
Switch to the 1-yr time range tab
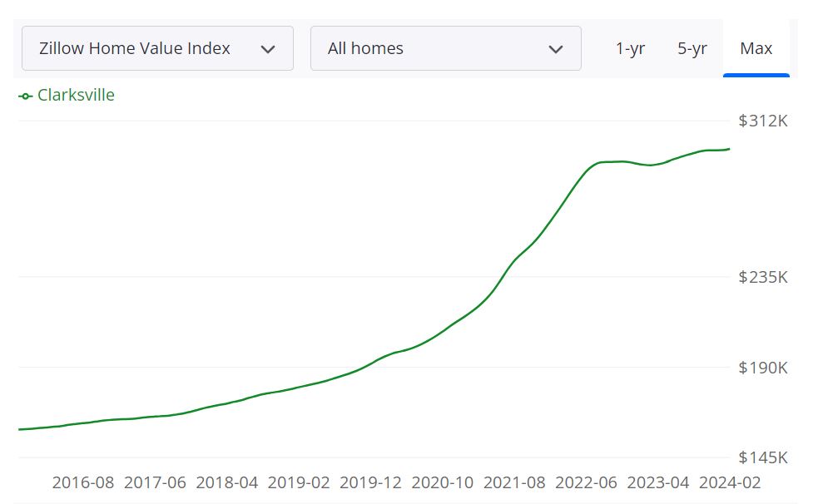(x=630, y=48)
